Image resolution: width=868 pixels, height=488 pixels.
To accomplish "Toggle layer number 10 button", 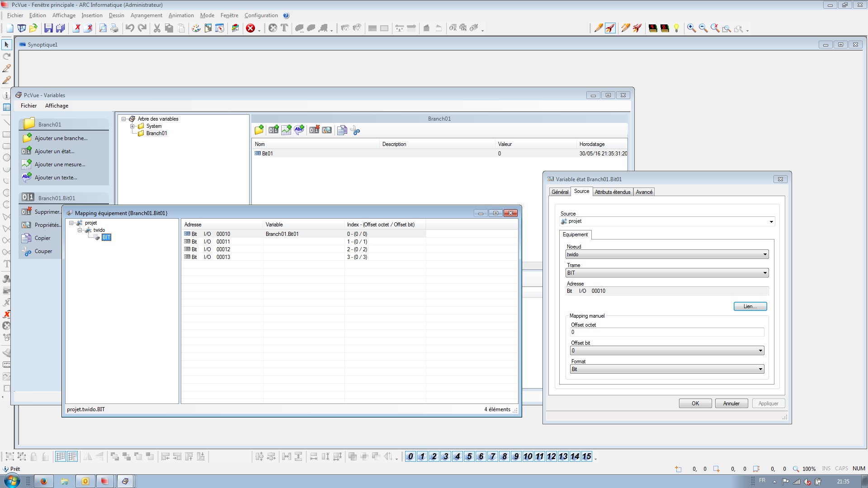I will [528, 456].
